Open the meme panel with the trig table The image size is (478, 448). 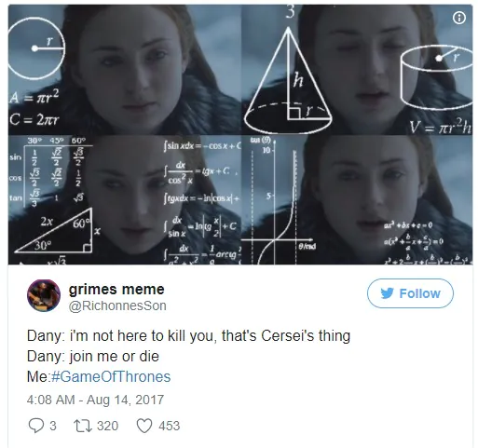(124, 200)
